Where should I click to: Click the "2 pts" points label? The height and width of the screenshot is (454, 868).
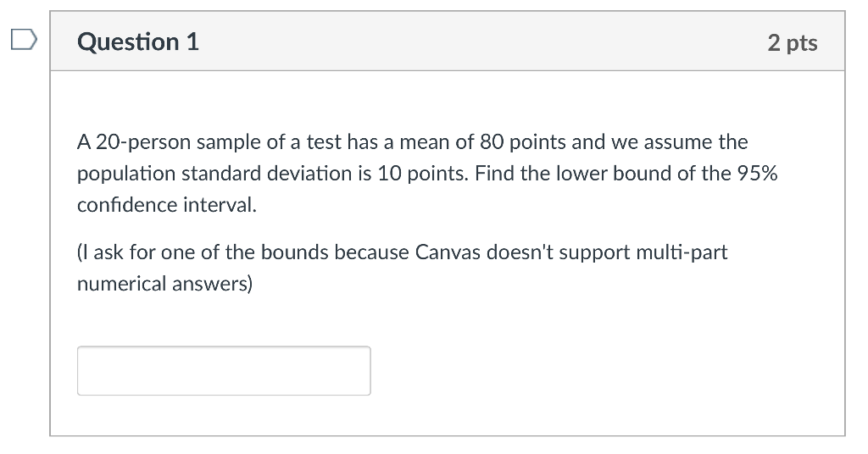coord(793,42)
